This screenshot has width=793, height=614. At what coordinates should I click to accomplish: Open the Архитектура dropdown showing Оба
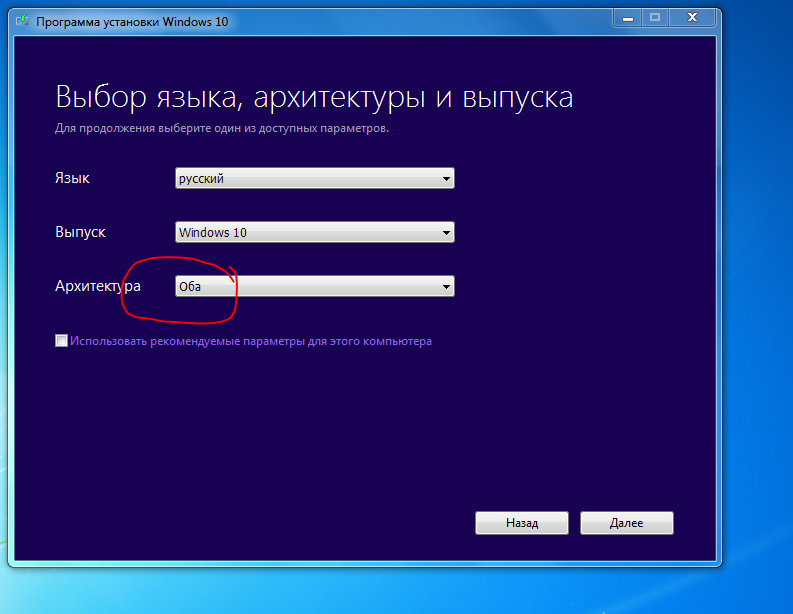click(x=315, y=286)
